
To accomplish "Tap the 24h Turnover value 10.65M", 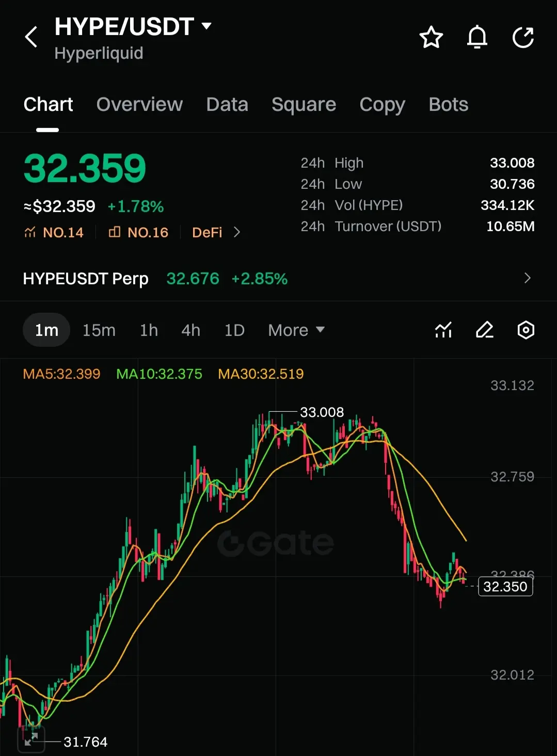I will coord(511,227).
